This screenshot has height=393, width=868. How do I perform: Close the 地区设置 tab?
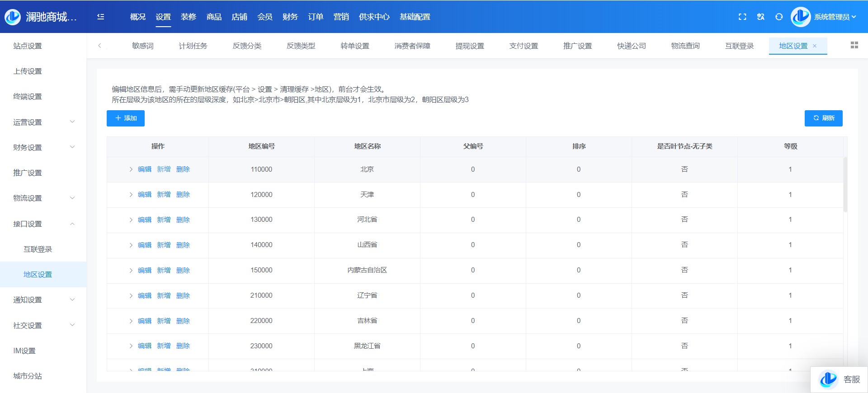[815, 46]
